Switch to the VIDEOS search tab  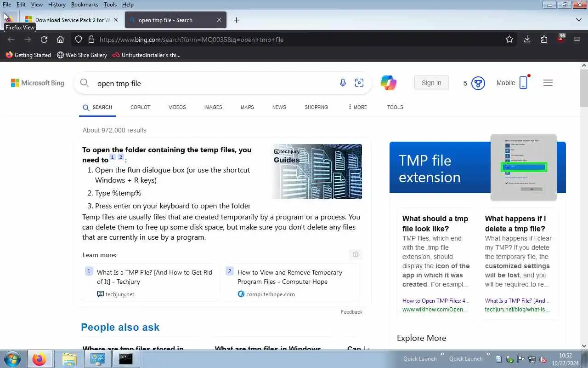[x=177, y=107]
